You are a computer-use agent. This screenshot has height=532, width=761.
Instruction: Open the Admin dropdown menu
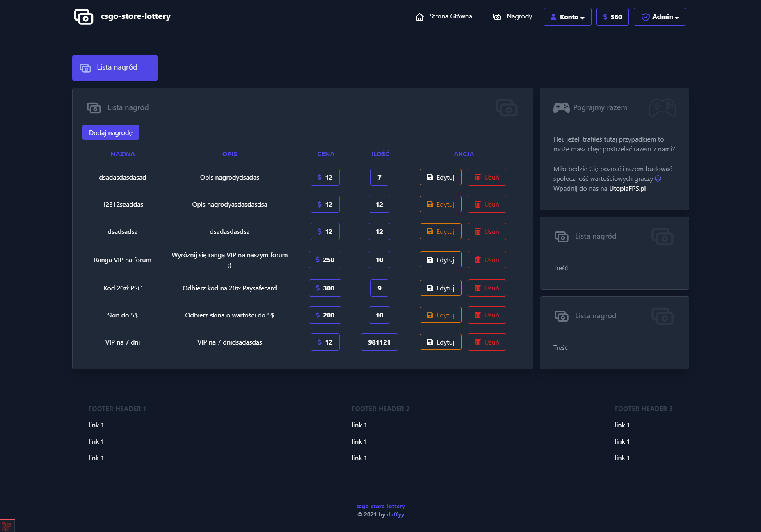click(x=660, y=17)
